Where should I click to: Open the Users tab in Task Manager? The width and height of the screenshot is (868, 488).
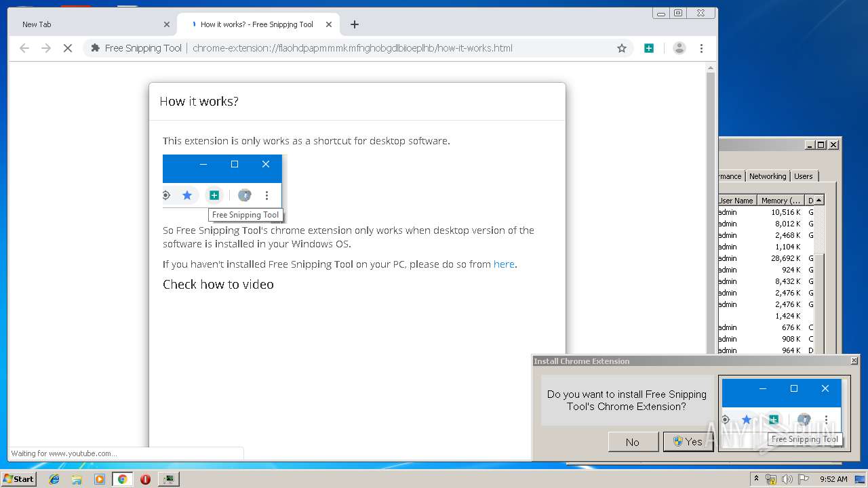tap(804, 176)
